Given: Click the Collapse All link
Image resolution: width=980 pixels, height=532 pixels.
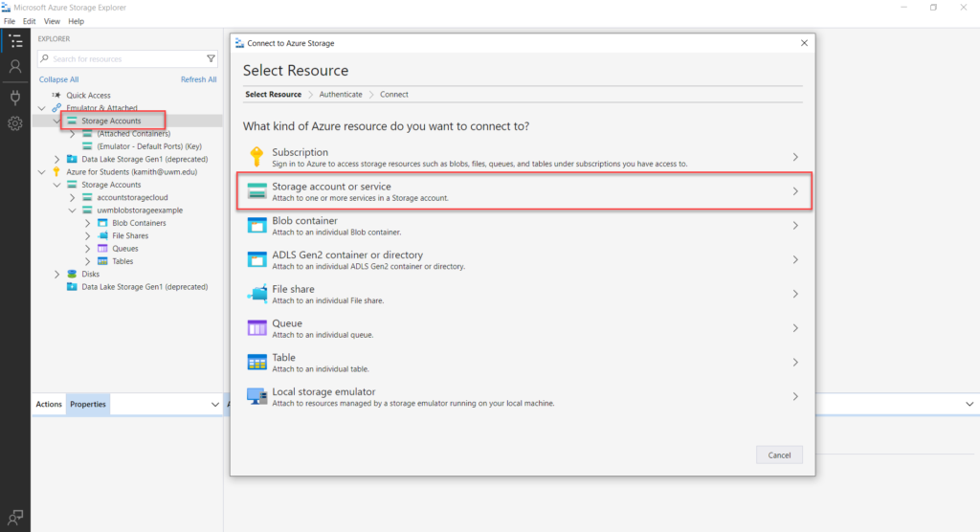Looking at the screenshot, I should pyautogui.click(x=58, y=79).
